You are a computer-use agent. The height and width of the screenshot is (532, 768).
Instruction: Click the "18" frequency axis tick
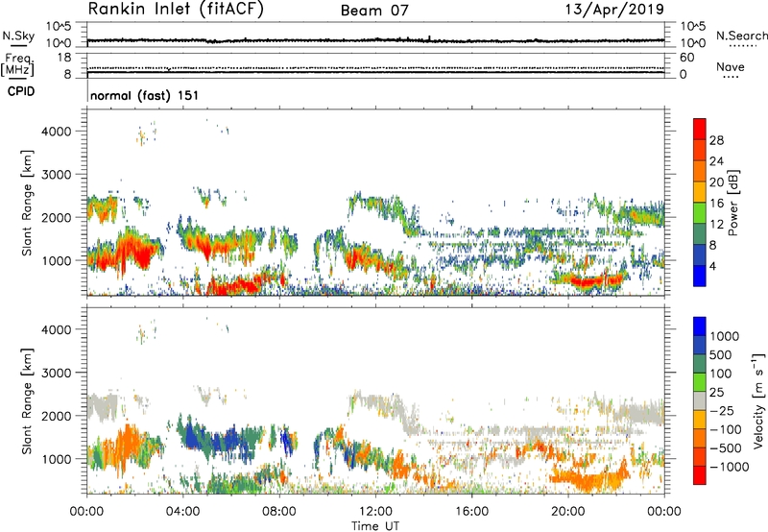(64, 58)
